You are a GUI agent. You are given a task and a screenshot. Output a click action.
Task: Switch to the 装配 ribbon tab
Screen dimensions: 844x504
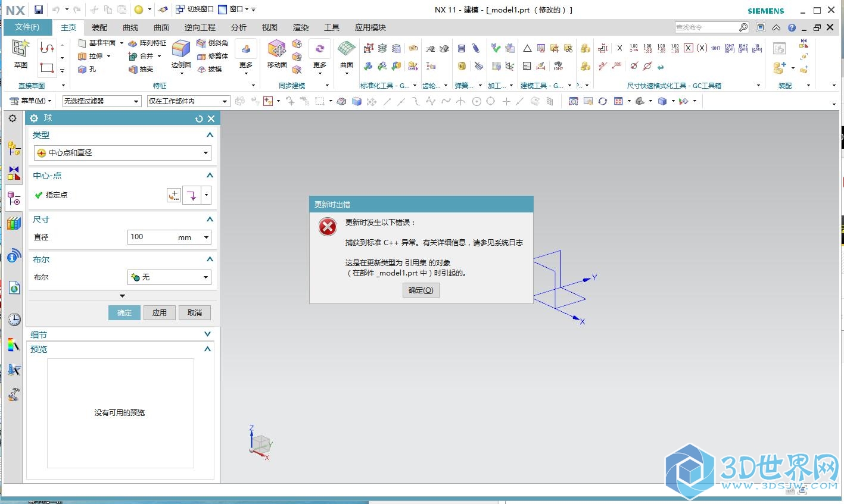99,27
